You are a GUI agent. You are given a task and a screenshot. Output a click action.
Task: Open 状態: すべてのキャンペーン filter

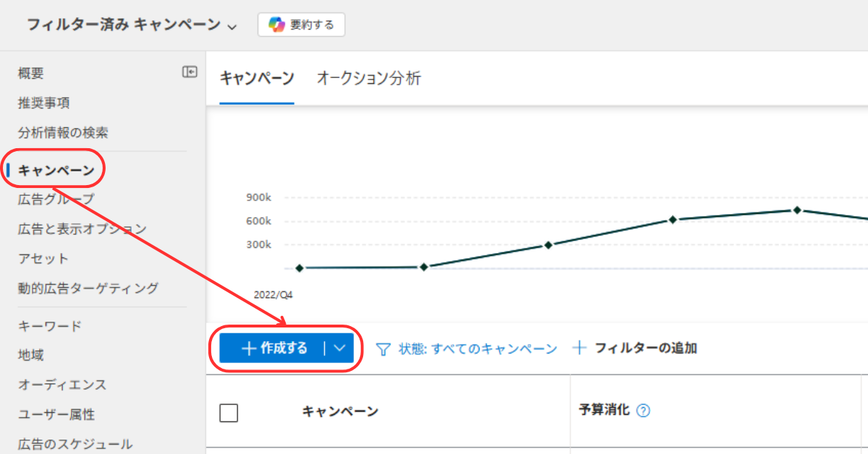(477, 348)
